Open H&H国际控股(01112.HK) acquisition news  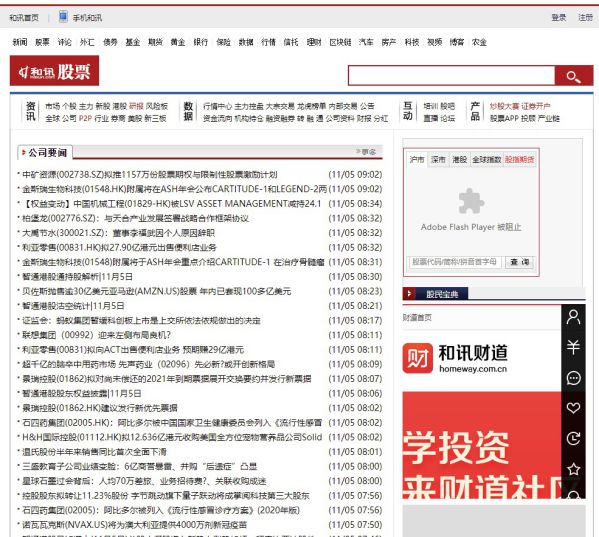(x=172, y=437)
